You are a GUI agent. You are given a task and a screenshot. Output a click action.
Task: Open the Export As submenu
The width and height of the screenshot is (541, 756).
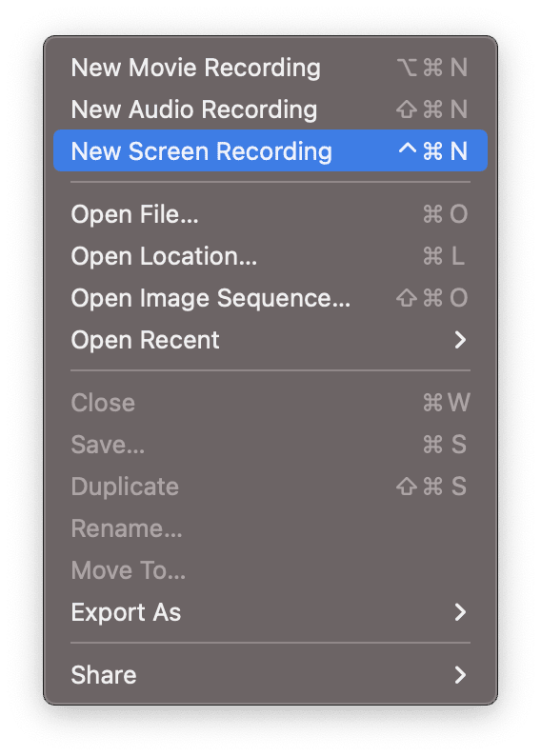(270, 612)
